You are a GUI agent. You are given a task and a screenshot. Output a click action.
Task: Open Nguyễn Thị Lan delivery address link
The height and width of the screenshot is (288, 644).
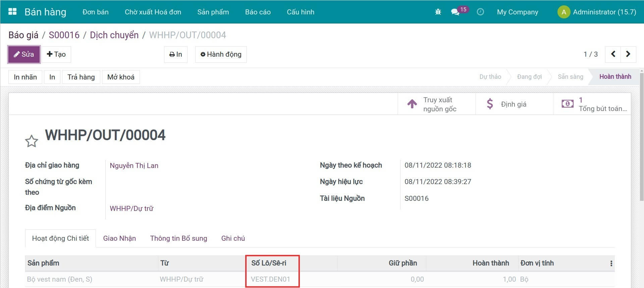point(134,166)
